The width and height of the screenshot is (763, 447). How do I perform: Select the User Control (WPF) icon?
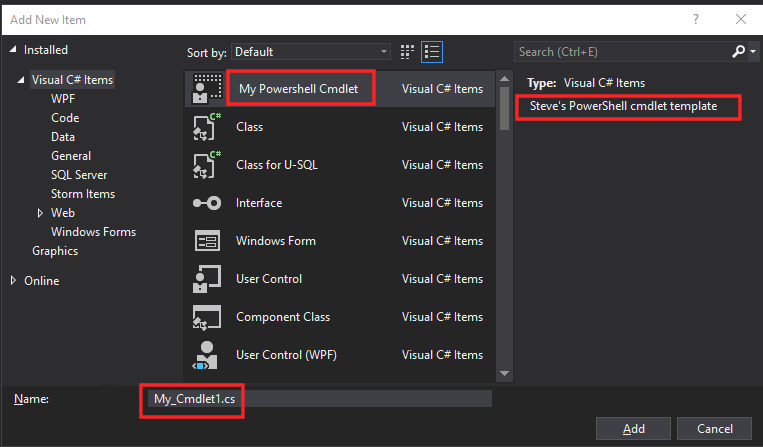pyautogui.click(x=206, y=355)
